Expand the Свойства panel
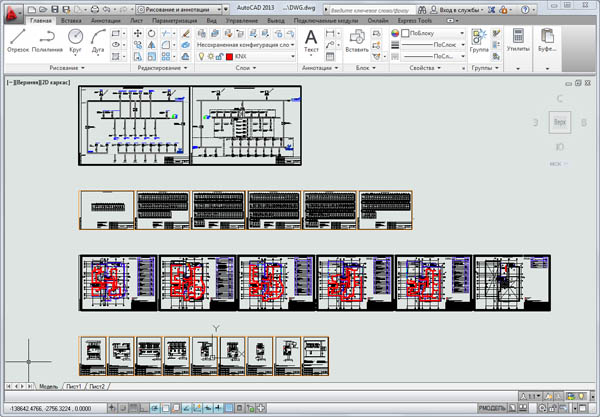Viewport: 600px width, 417px height. tap(420, 68)
